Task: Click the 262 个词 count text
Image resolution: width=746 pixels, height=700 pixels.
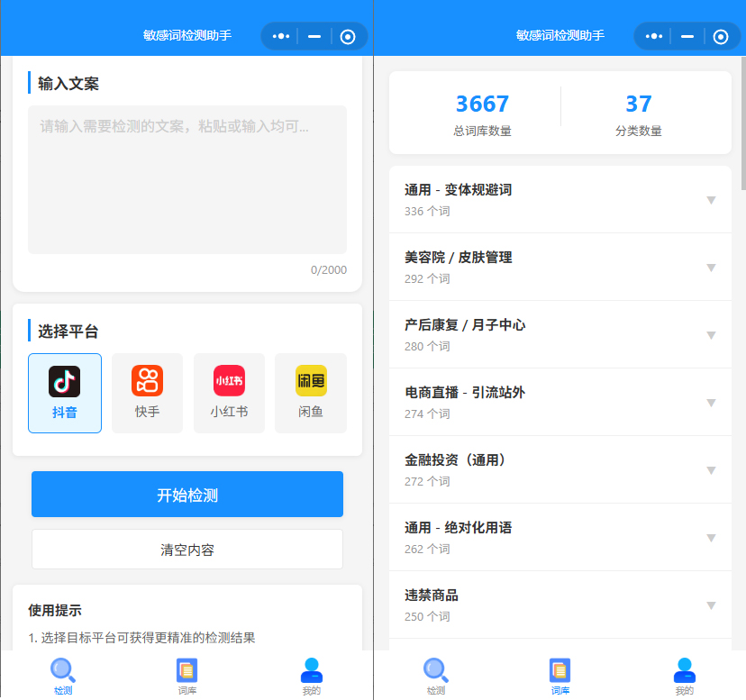Action: click(x=427, y=550)
